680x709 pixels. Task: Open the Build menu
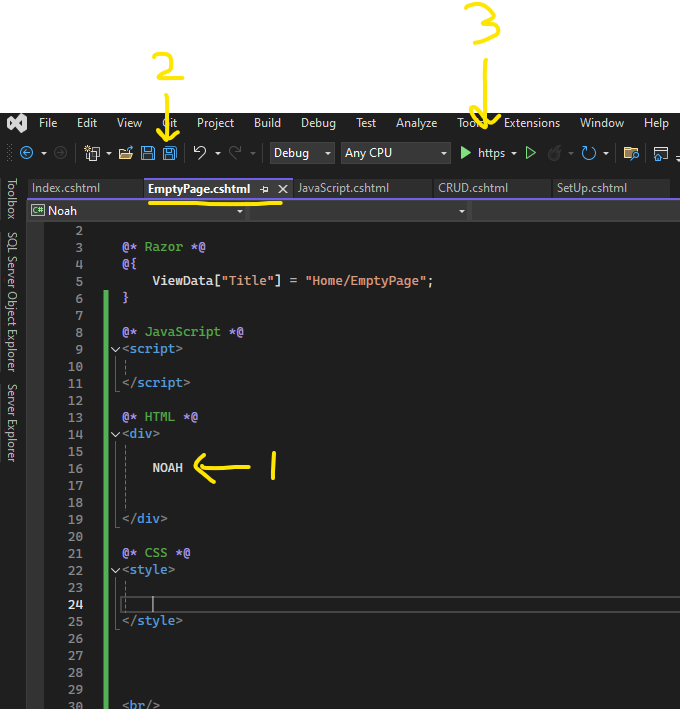point(267,123)
